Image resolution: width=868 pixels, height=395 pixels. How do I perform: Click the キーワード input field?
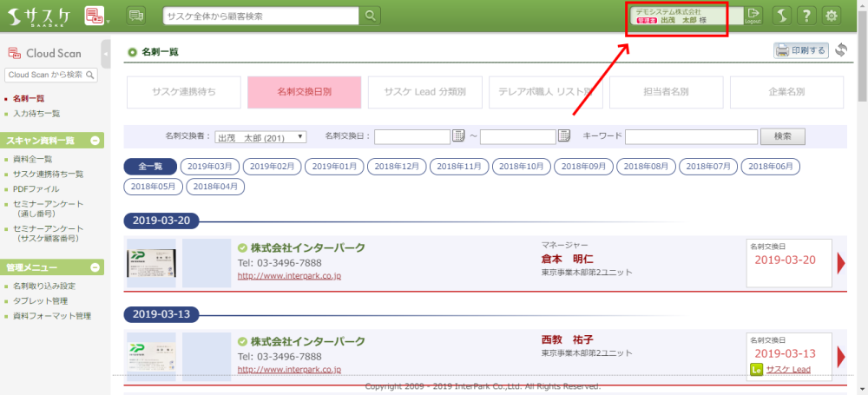pos(691,136)
